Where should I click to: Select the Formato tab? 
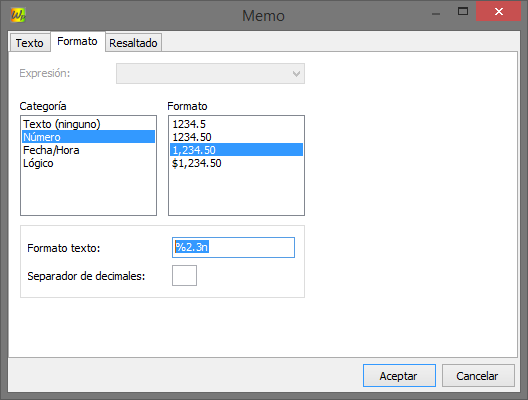(77, 41)
